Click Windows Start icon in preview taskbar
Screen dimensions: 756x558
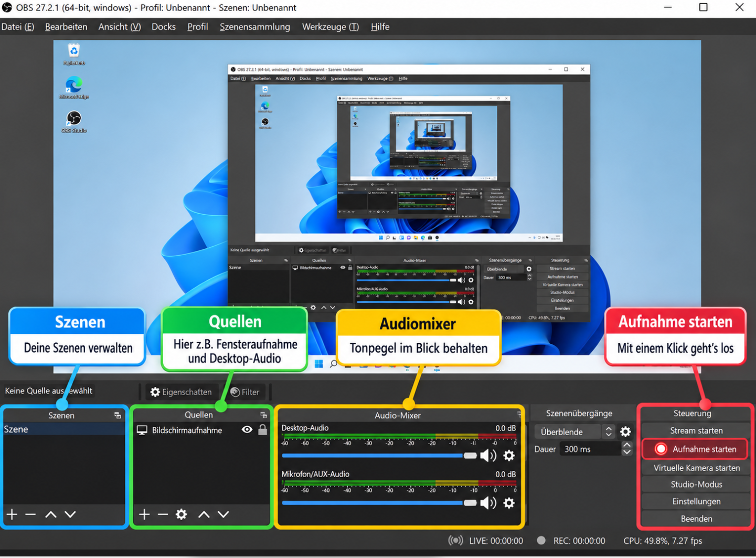(x=318, y=364)
